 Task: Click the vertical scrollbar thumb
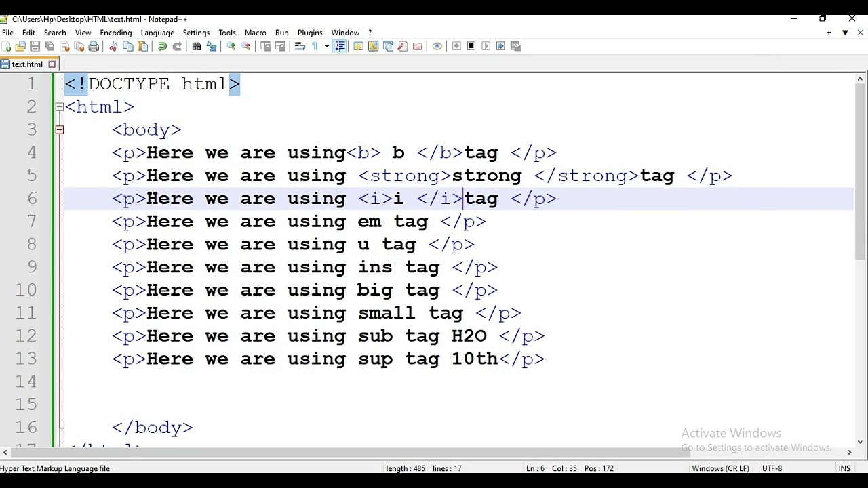coord(860,171)
